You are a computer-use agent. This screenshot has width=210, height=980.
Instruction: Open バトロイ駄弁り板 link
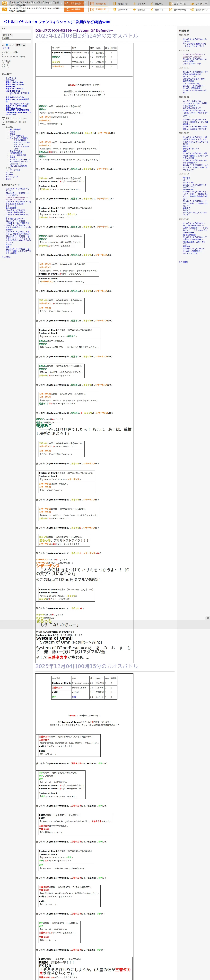point(17,136)
